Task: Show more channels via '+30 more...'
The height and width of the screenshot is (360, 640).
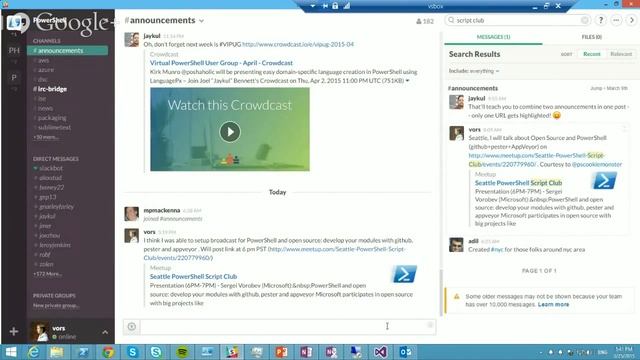Action: (46, 137)
